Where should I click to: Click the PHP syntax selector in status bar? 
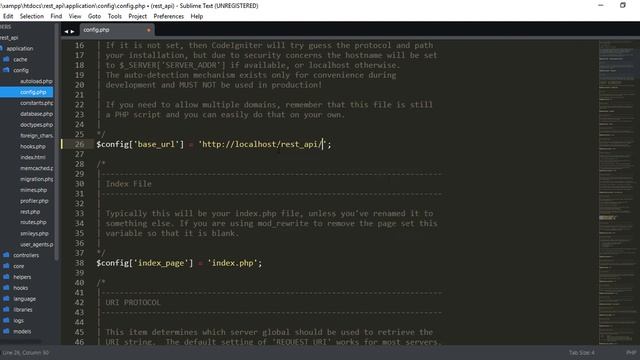click(631, 353)
